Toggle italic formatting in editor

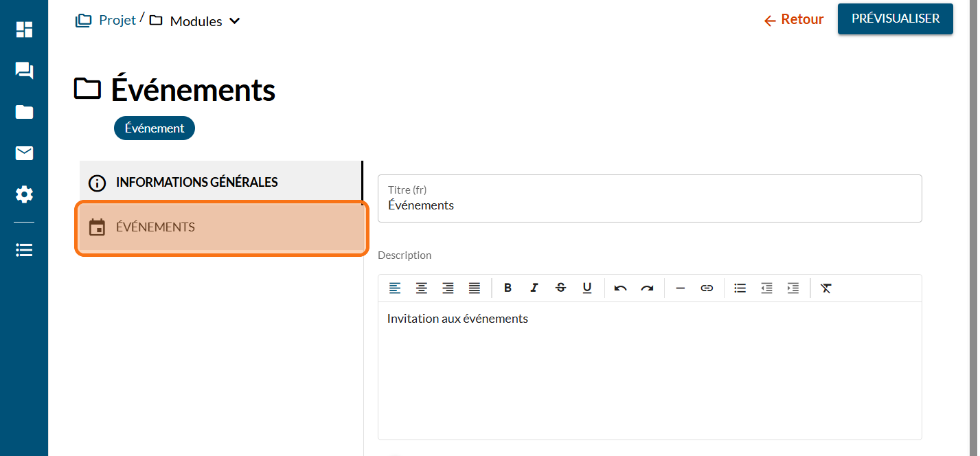(x=534, y=288)
